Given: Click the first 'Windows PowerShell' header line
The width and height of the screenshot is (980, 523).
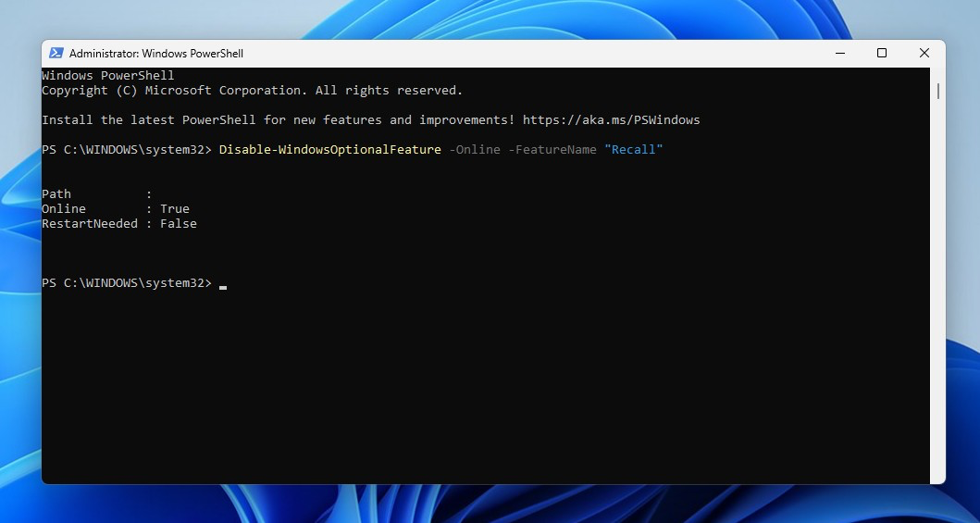Looking at the screenshot, I should tap(107, 76).
